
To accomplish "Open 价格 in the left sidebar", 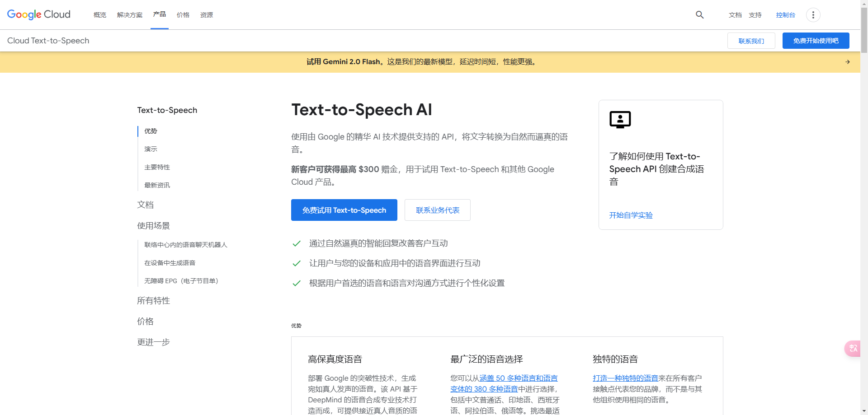I will point(146,322).
